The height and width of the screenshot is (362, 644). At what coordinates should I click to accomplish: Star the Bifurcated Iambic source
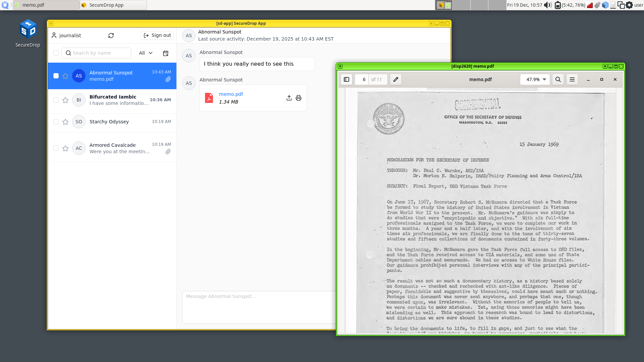(x=65, y=100)
